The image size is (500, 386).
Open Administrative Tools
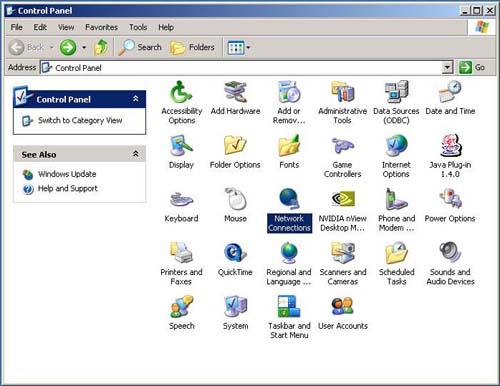pos(343,102)
